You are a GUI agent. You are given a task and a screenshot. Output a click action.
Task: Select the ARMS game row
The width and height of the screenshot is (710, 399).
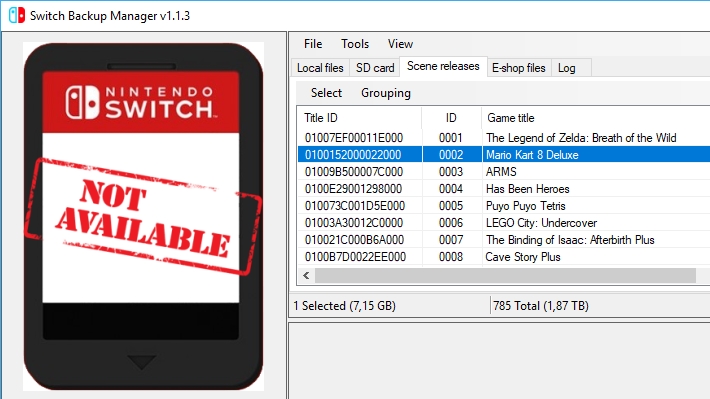pyautogui.click(x=504, y=172)
